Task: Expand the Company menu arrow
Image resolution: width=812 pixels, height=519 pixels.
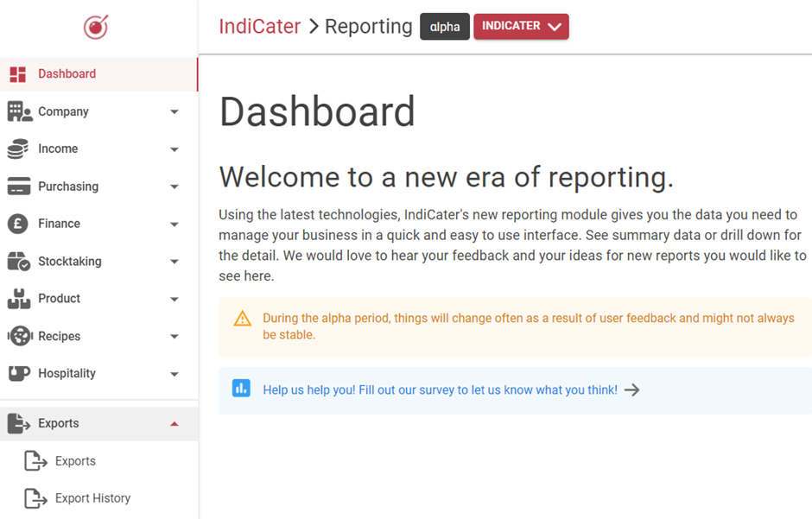Action: click(x=174, y=111)
